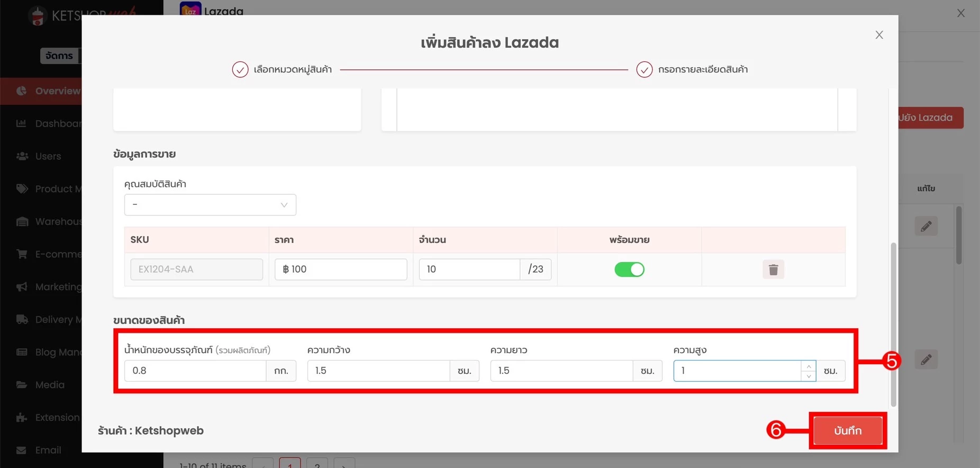
Task: Click the Lazada logo icon in header
Action: pos(190,8)
